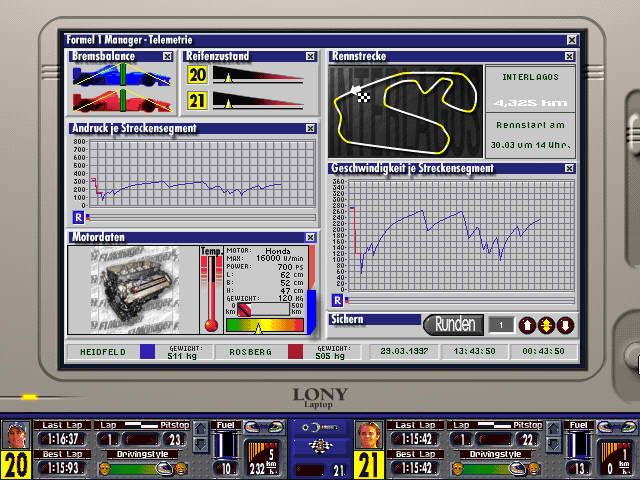Close the Rennstrecke panel
This screenshot has height=480, width=640.
[x=570, y=57]
